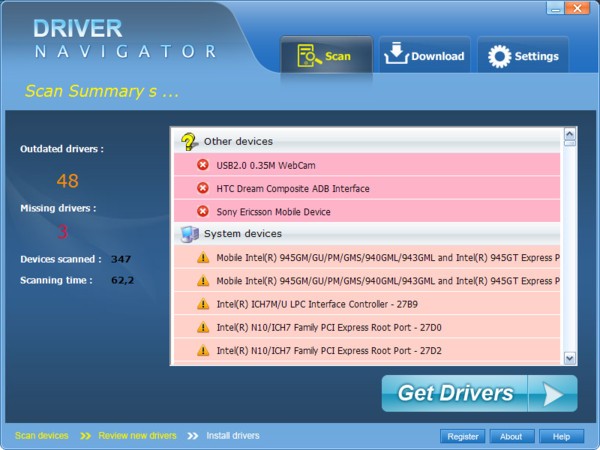The image size is (600, 450).
Task: Open the Scan tab
Action: tap(325, 56)
